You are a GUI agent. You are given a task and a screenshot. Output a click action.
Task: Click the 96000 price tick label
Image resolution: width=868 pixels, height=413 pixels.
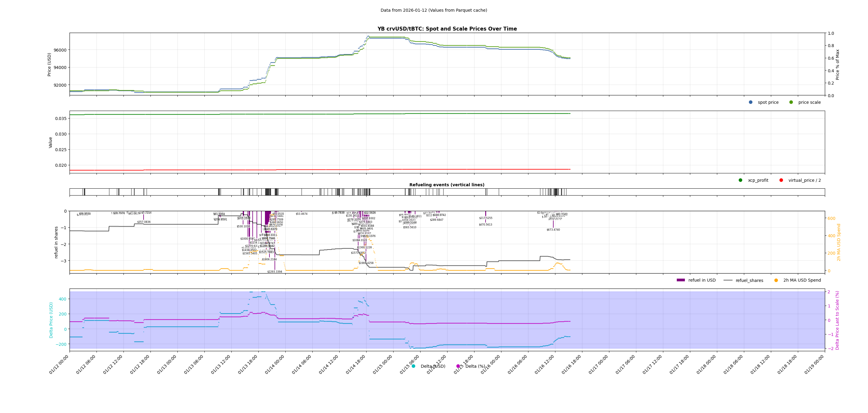pyautogui.click(x=60, y=50)
